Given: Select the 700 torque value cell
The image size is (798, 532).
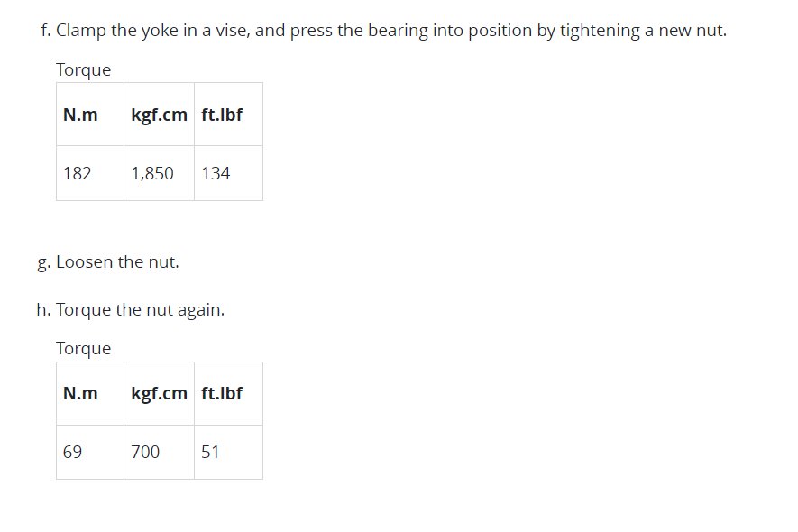Looking at the screenshot, I should click(x=159, y=452).
